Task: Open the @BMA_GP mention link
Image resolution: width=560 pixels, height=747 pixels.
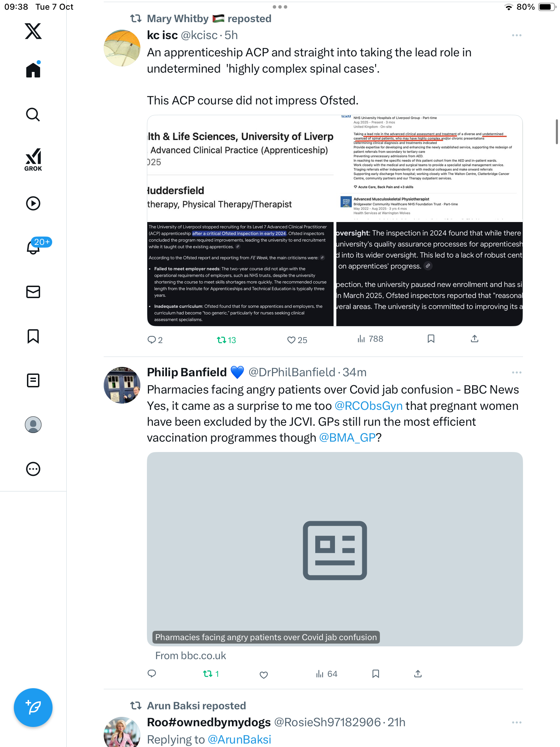Action: pos(347,437)
